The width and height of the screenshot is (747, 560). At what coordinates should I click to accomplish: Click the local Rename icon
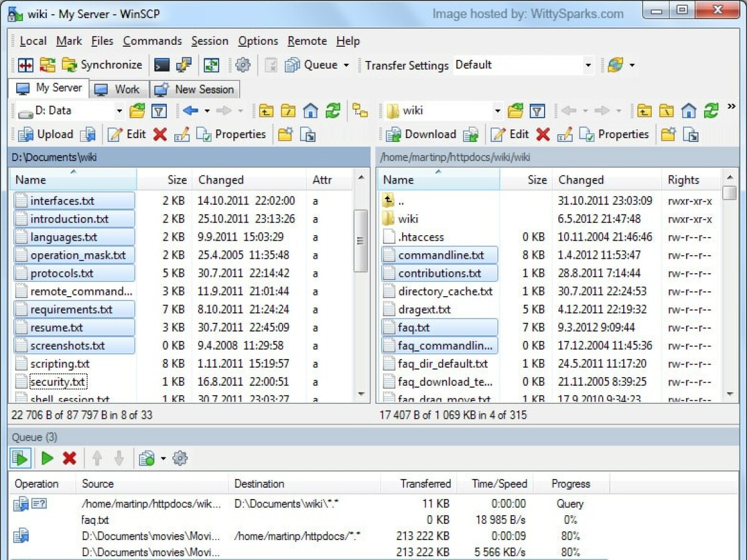click(x=182, y=134)
